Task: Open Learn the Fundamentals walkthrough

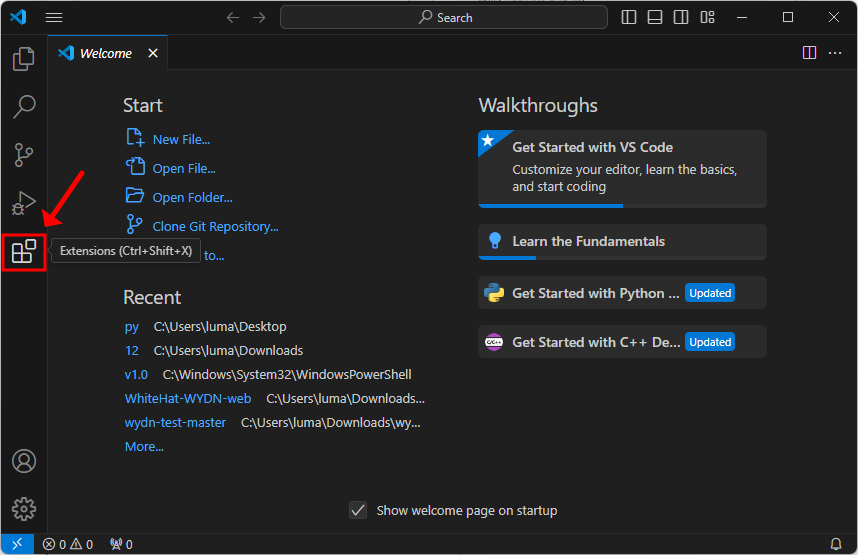Action: (622, 242)
